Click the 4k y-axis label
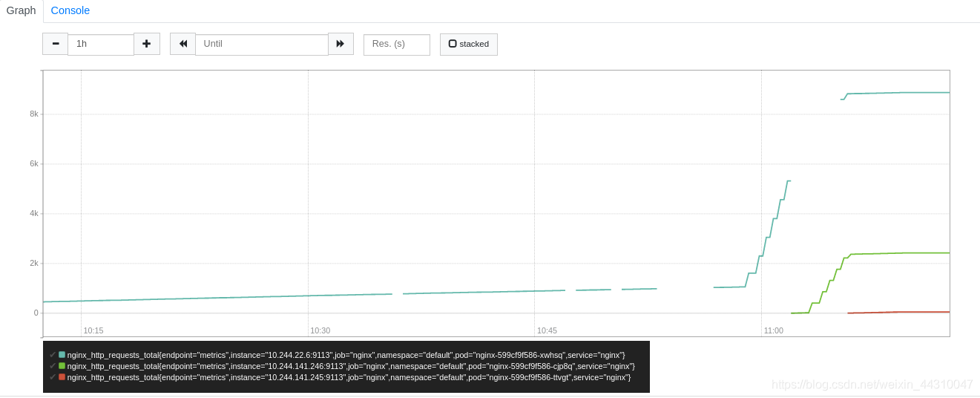Screen dimensions: 980x398 [x=34, y=213]
